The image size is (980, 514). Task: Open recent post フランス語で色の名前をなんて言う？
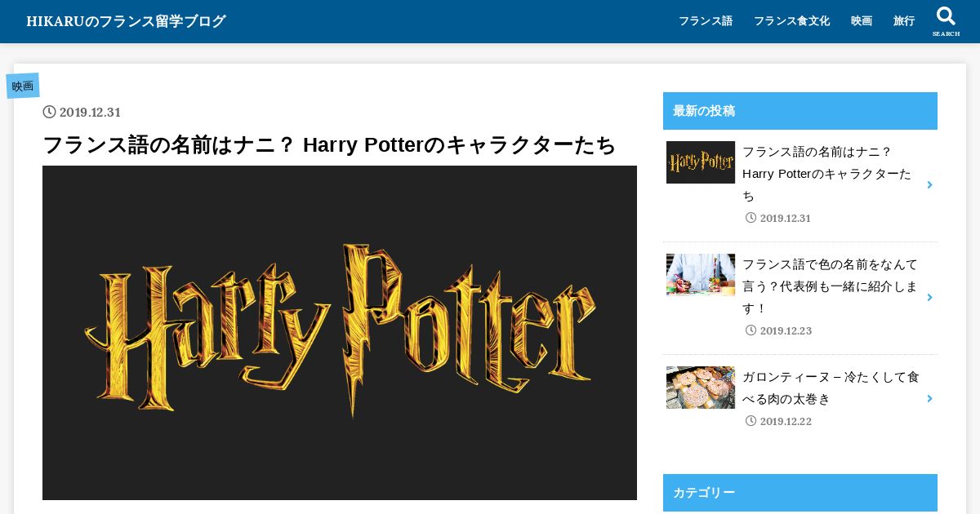(831, 286)
